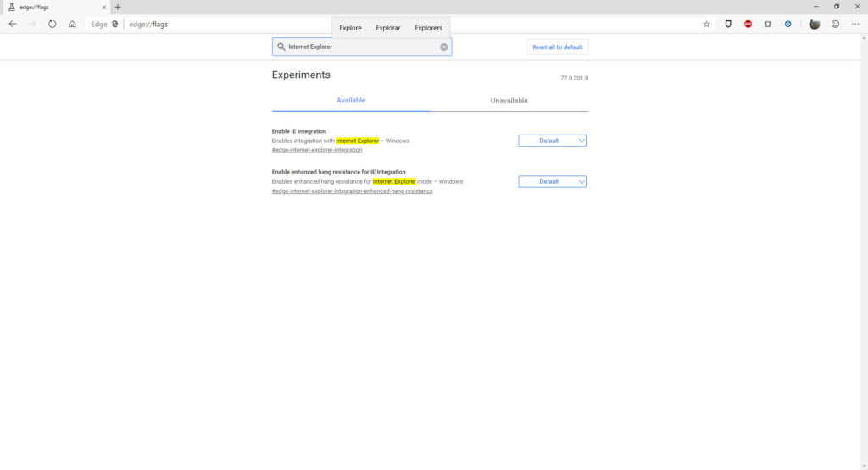Open the #edge-internet-explorer-integration link

[317, 150]
